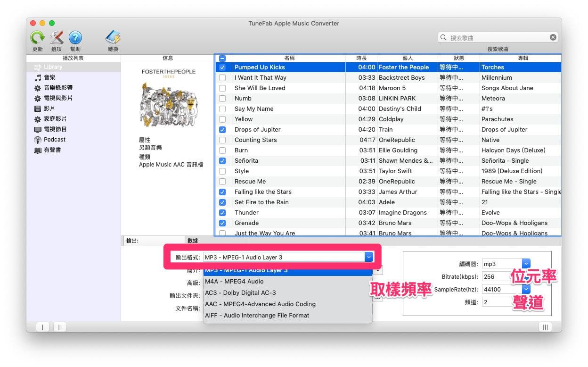The height and width of the screenshot is (367, 588).
Task: Select the Rescue Me song title
Action: tap(250, 182)
